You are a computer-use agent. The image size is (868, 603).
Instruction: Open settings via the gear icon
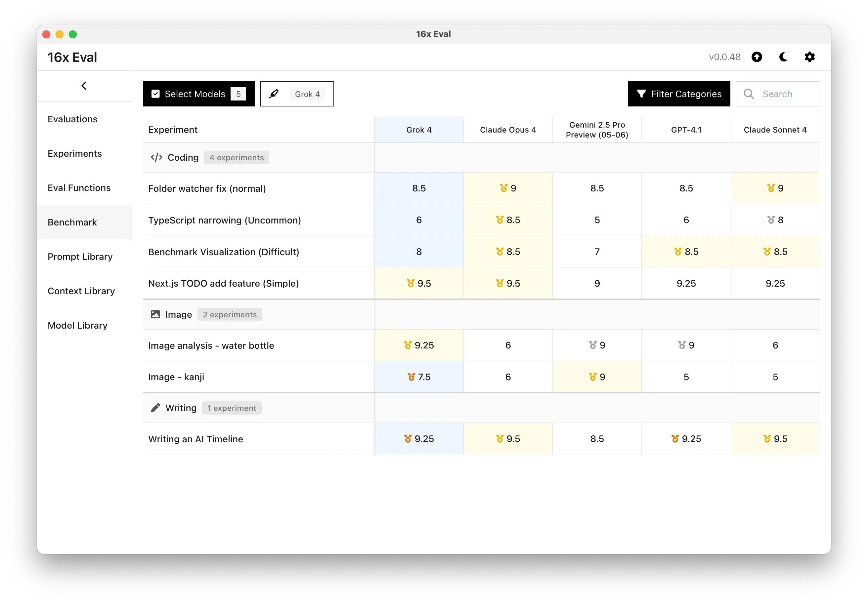click(809, 57)
